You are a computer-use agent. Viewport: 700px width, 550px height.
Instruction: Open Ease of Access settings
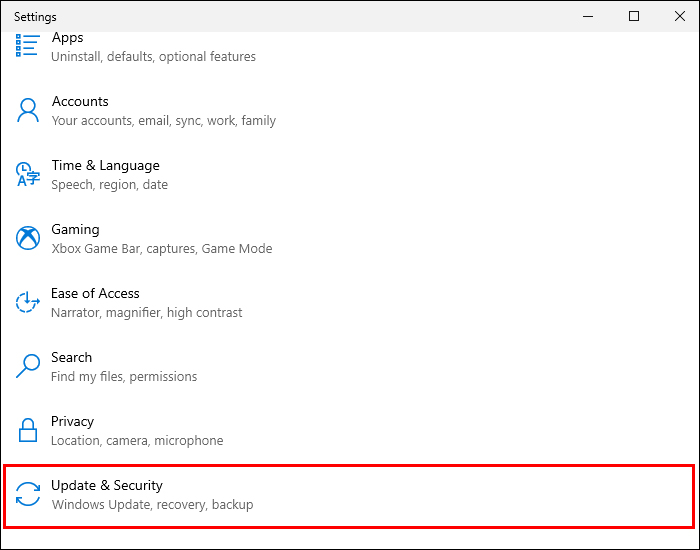pos(95,293)
